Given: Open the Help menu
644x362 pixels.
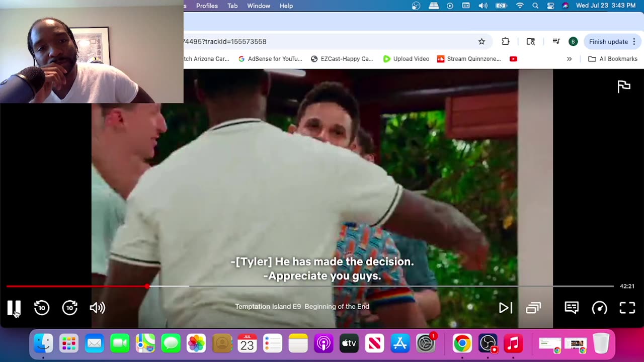Looking at the screenshot, I should click(286, 6).
